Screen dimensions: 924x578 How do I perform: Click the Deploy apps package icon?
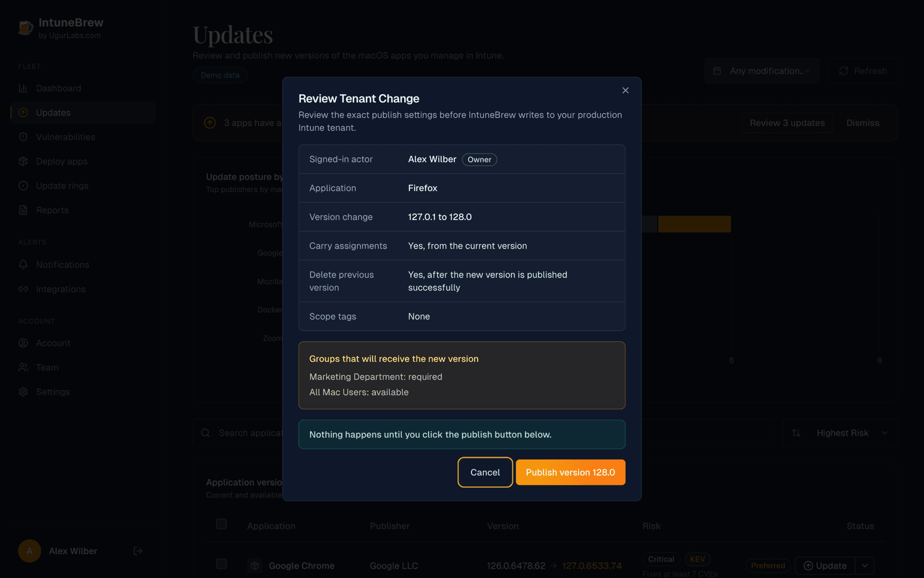[23, 161]
